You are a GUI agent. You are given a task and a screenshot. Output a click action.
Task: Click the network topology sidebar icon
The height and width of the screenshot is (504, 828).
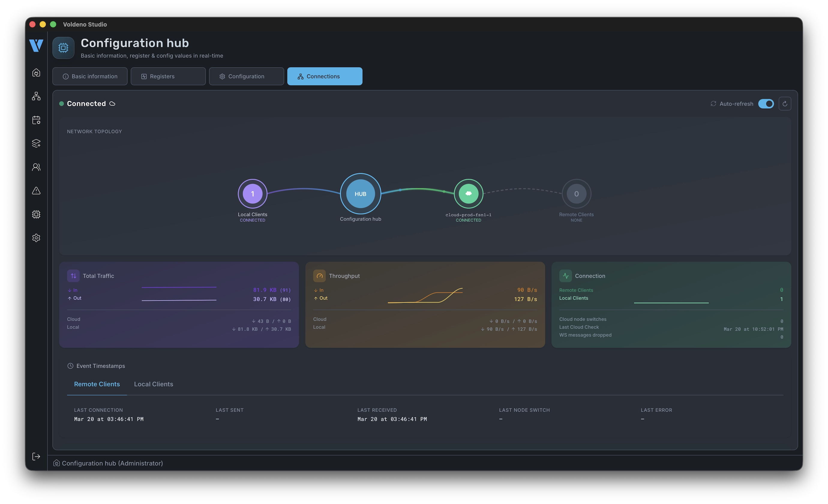36,96
